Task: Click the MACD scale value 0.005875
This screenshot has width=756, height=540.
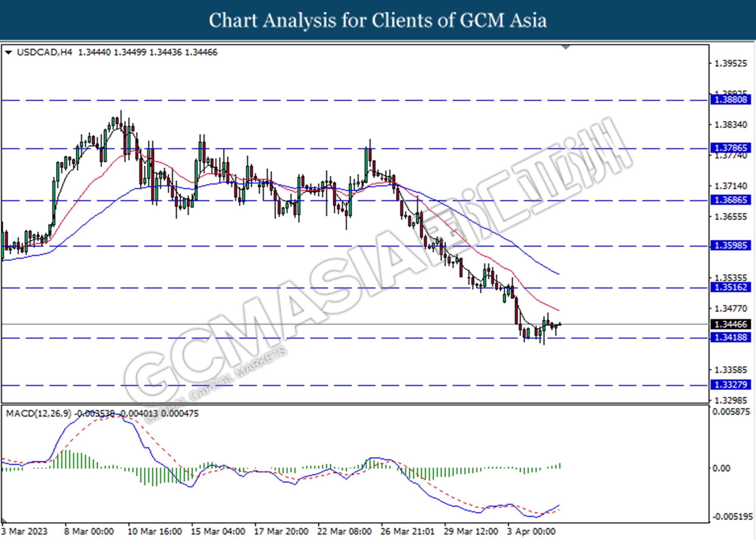Action: click(731, 412)
